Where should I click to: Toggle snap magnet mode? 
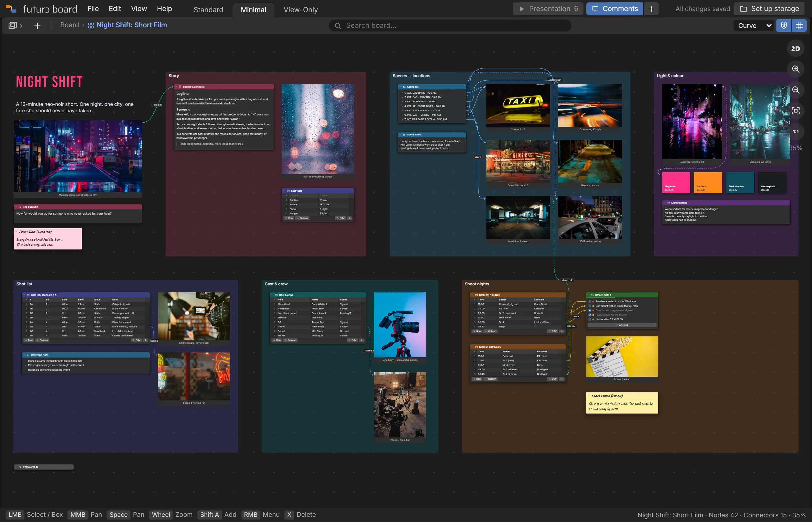pyautogui.click(x=784, y=26)
